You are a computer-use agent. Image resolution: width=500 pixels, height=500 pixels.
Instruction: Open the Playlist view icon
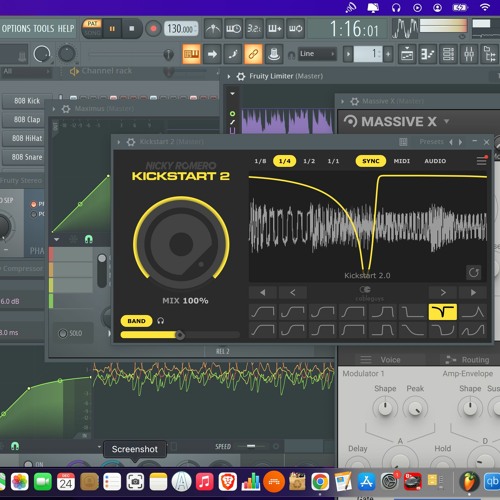coord(407,54)
